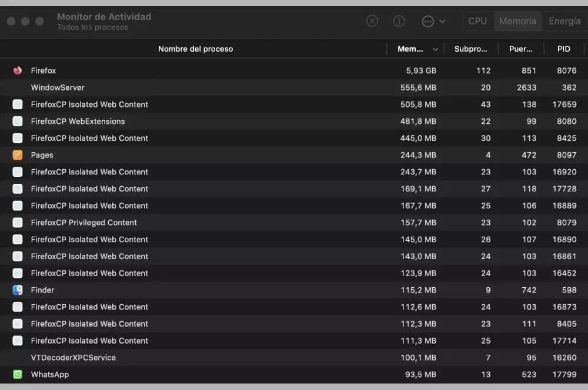Click PID 8076 in Firefox row

[567, 70]
